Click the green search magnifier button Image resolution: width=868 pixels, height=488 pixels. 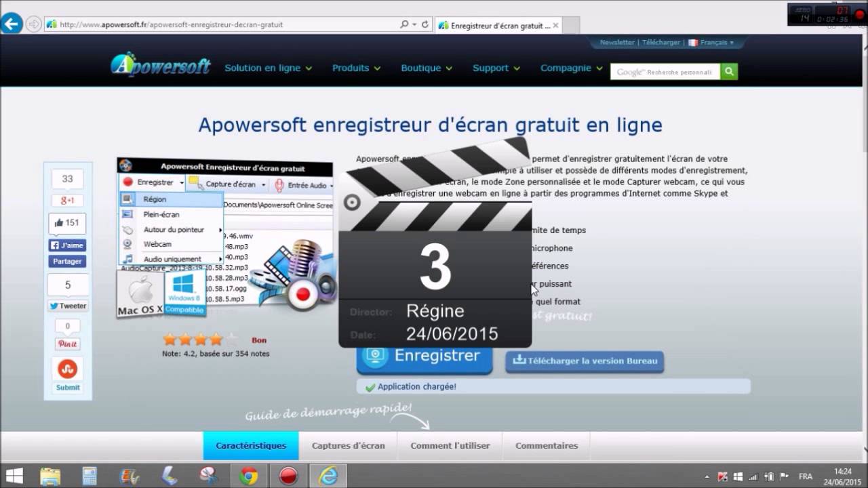(x=729, y=72)
